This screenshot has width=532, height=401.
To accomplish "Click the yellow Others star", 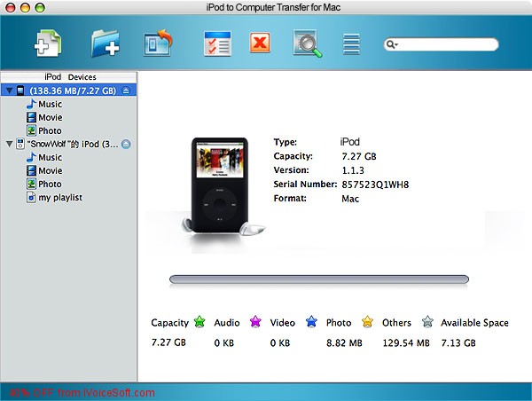I will (367, 321).
